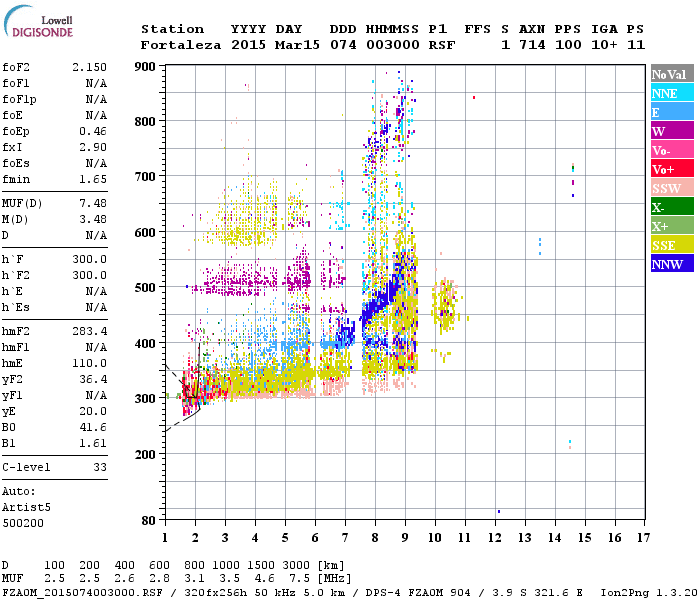Select the SSE yellow legend swatch
Viewport: 700px width, 600px height.
coord(672,245)
